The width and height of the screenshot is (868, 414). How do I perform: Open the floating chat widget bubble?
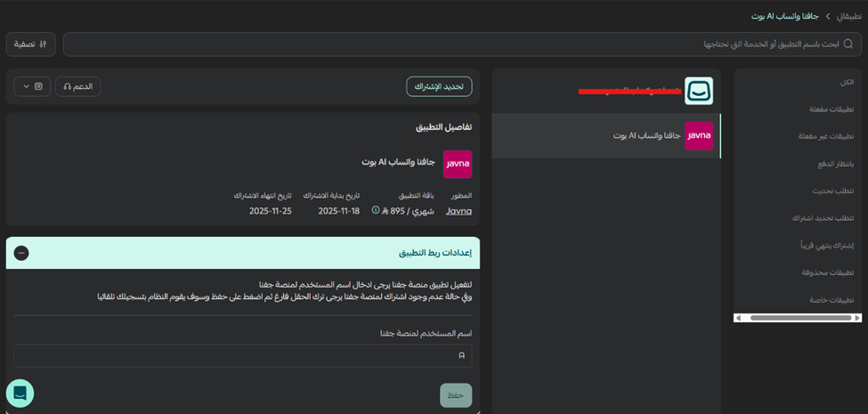coord(20,394)
